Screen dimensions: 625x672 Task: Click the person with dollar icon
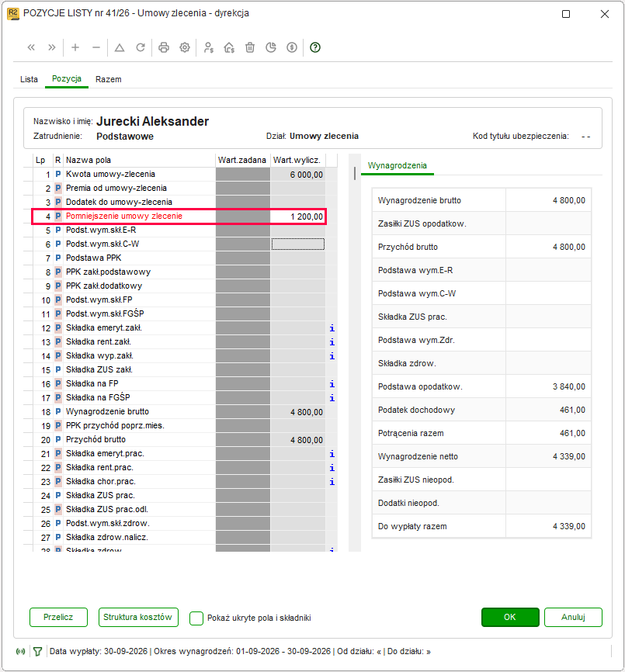tap(208, 47)
